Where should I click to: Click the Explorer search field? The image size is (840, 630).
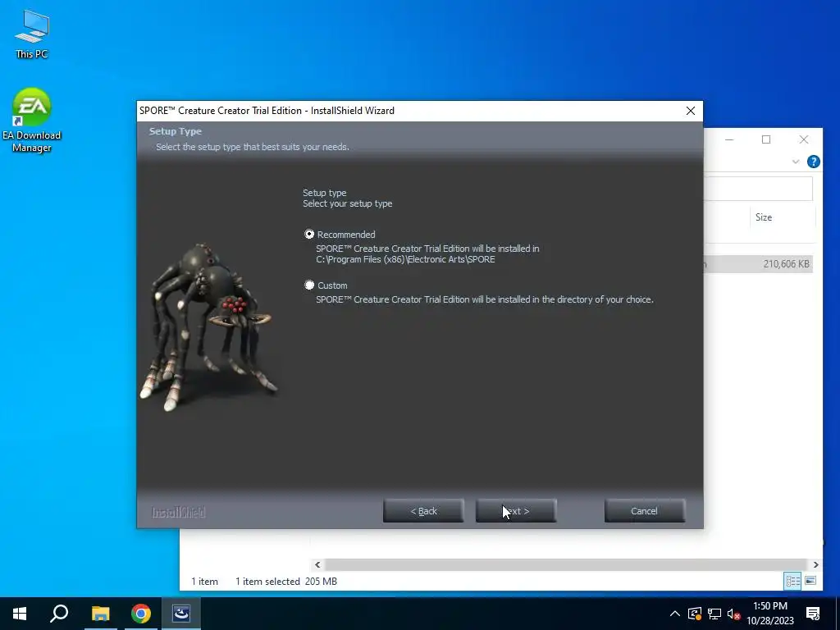click(758, 189)
